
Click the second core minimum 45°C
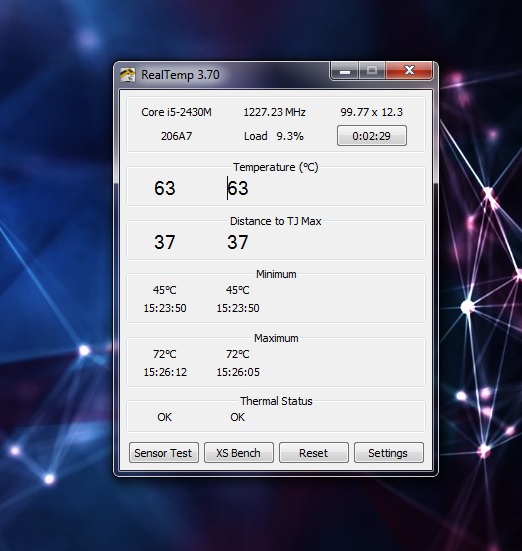[x=238, y=290]
